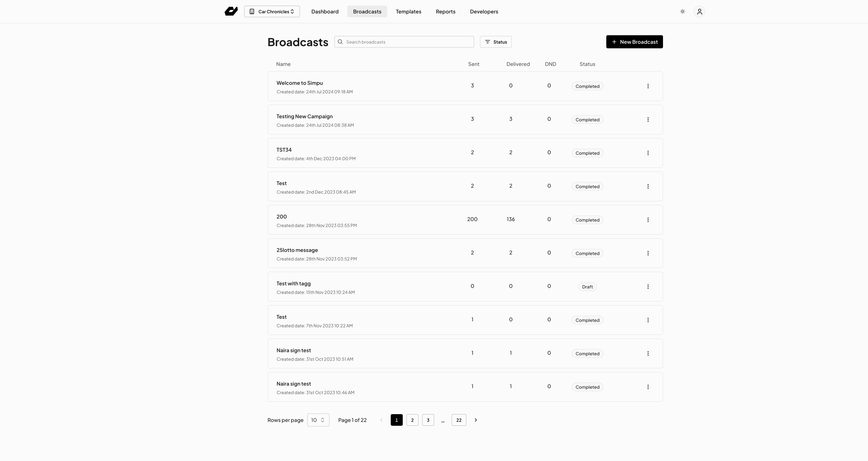Screen dimensions: 868x461
Task: Go to the Developers tab
Action: [x=484, y=11]
